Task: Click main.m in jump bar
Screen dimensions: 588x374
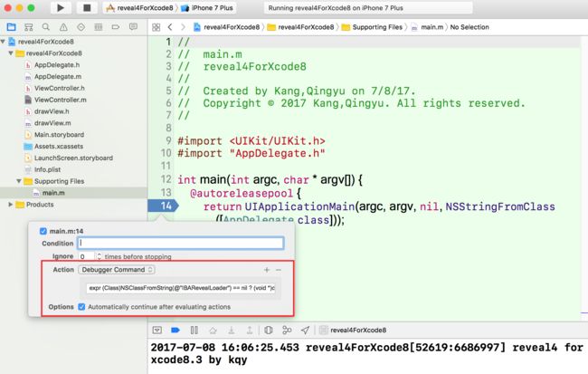Action: tap(428, 27)
